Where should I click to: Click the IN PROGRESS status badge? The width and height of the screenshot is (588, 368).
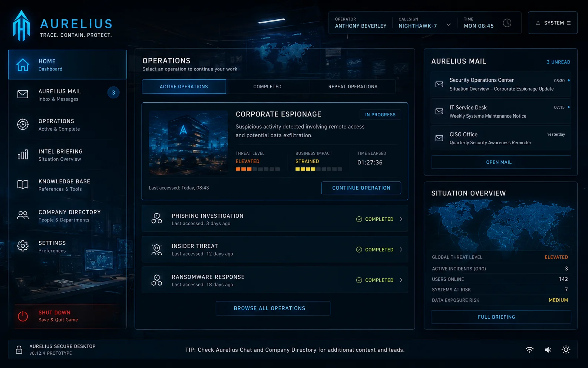[380, 115]
